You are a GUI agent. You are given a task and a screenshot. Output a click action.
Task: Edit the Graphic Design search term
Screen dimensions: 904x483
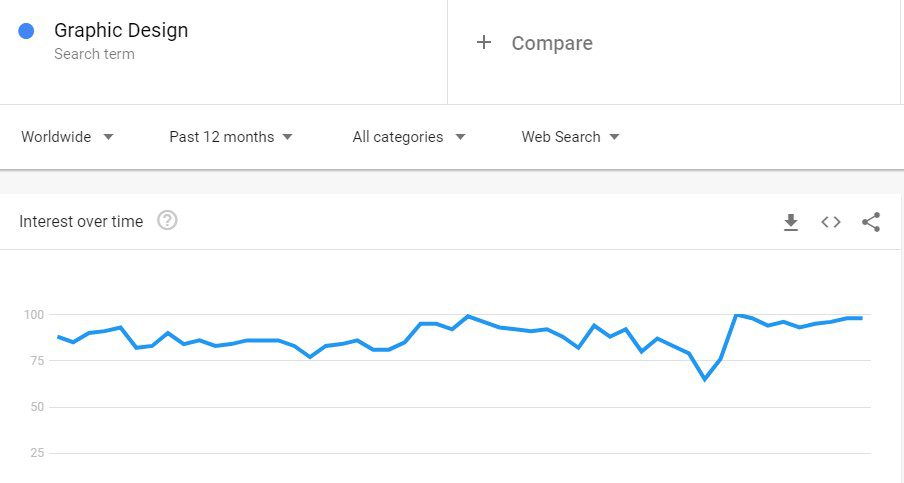(x=121, y=30)
